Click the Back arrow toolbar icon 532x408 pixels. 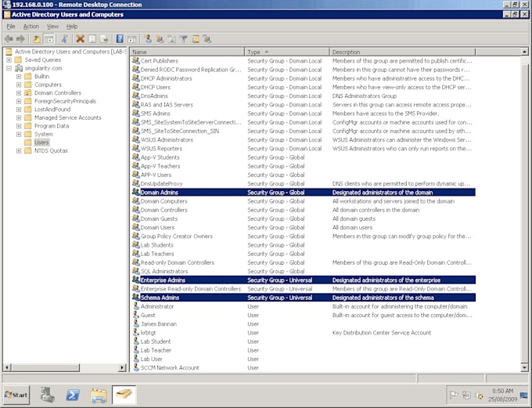[x=9, y=39]
